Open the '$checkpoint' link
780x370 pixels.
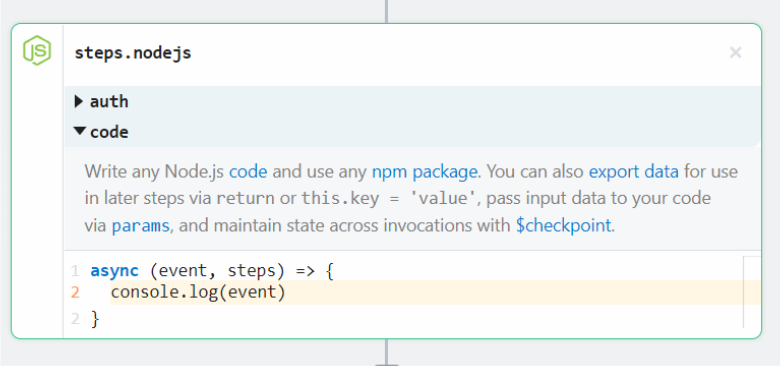coord(563,226)
